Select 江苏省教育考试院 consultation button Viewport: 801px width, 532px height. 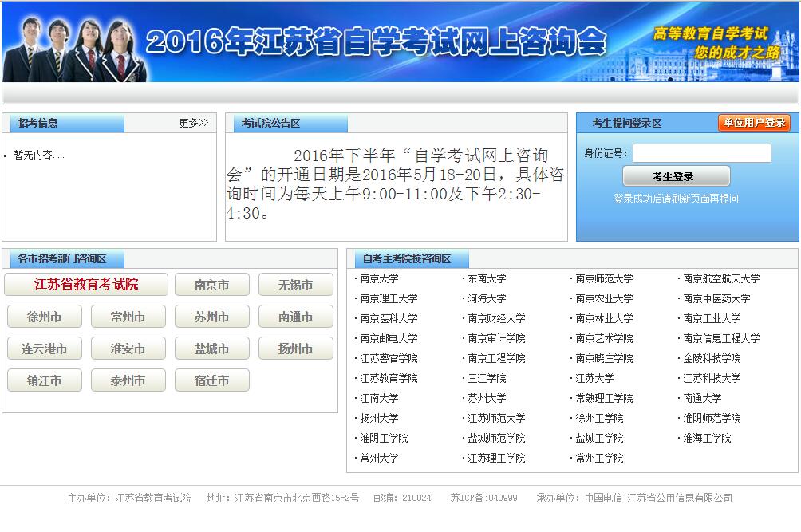86,285
